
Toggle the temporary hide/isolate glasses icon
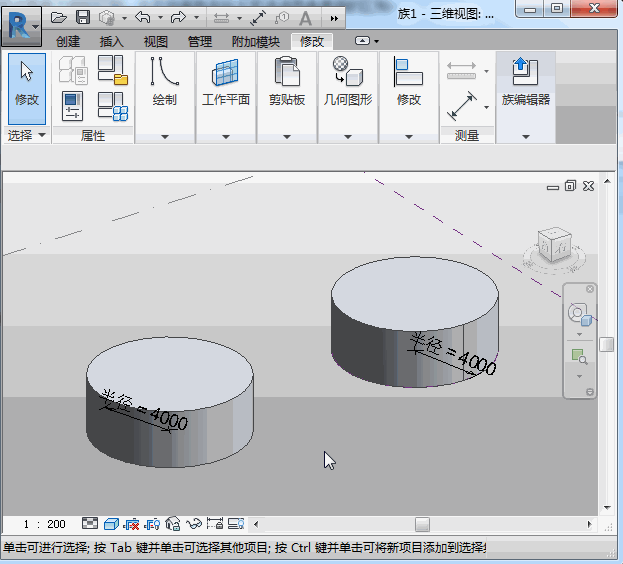(194, 524)
